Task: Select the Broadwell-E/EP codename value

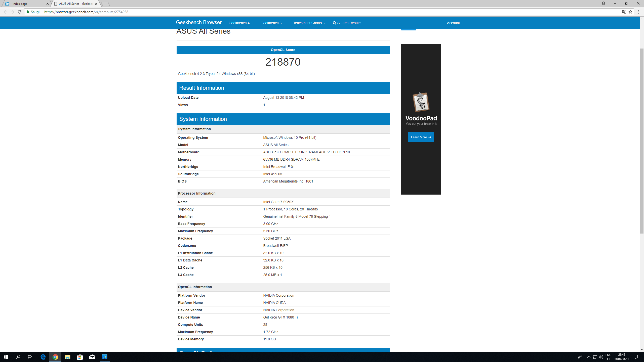Action: pyautogui.click(x=275, y=246)
